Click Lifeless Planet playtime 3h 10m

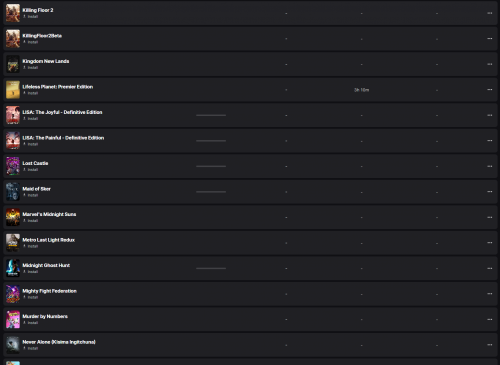[x=362, y=90]
